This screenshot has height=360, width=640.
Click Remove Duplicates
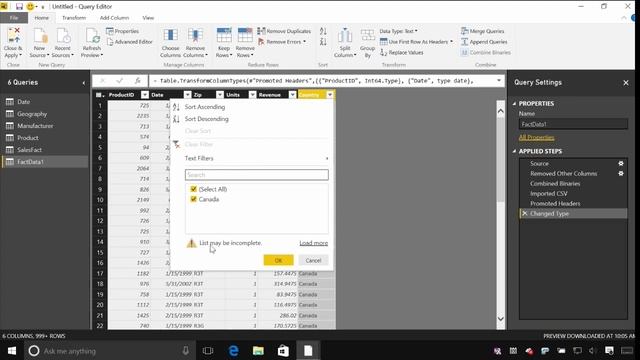284,31
